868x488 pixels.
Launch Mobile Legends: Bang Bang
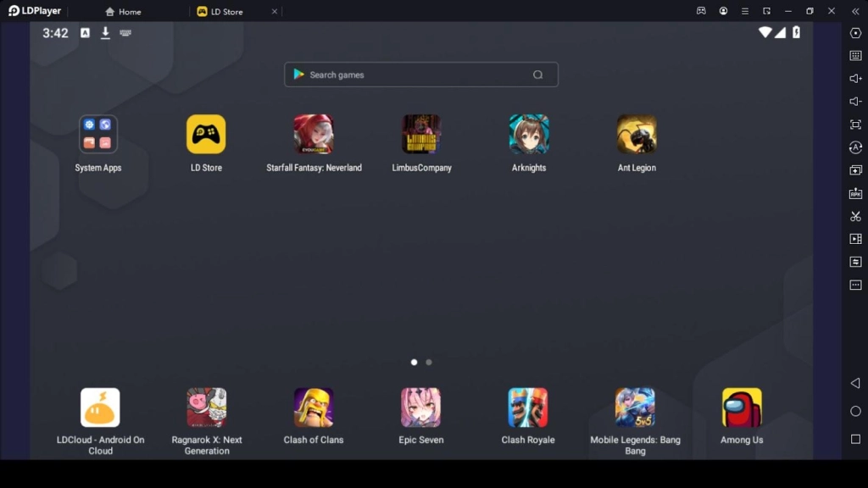pos(635,408)
